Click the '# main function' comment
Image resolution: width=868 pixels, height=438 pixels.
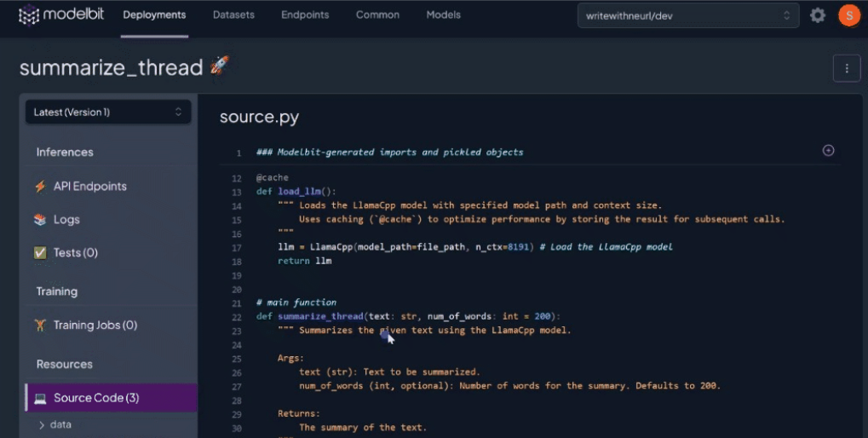pos(296,303)
